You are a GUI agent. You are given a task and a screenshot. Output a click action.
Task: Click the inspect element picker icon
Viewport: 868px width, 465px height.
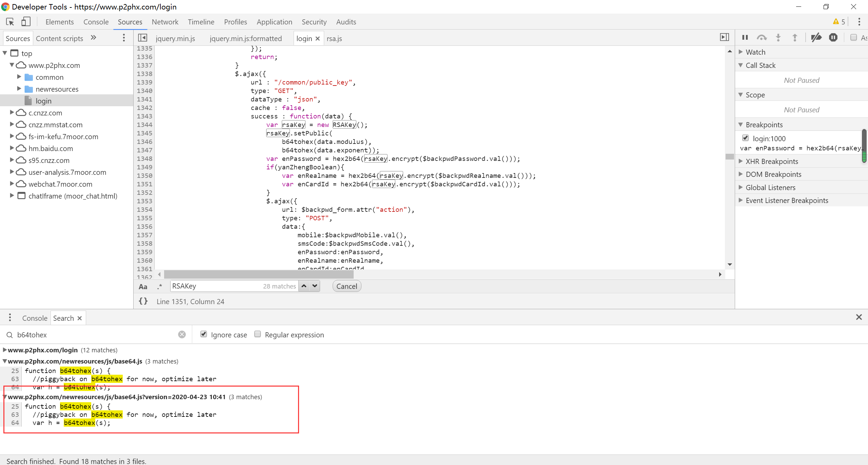click(x=10, y=22)
